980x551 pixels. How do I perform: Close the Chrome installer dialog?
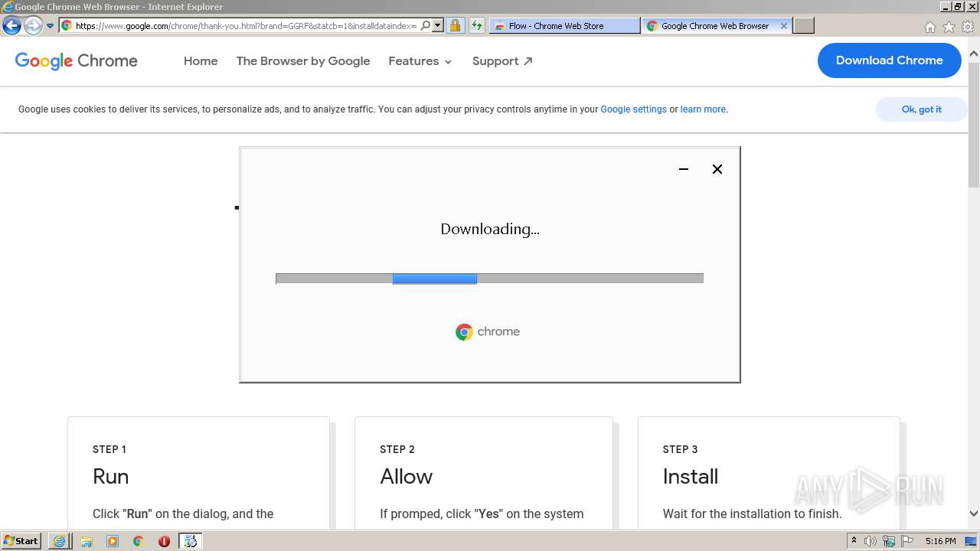[x=717, y=169]
